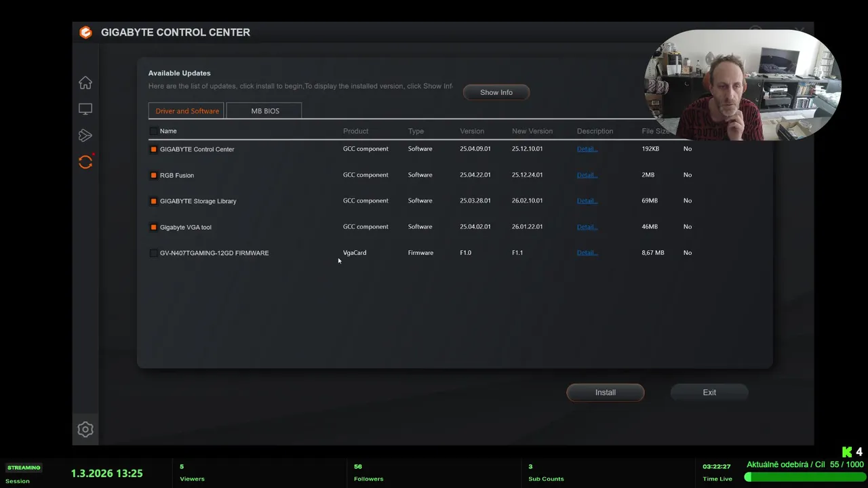Click the Firmware type cell
The height and width of the screenshot is (488, 868).
(x=420, y=253)
